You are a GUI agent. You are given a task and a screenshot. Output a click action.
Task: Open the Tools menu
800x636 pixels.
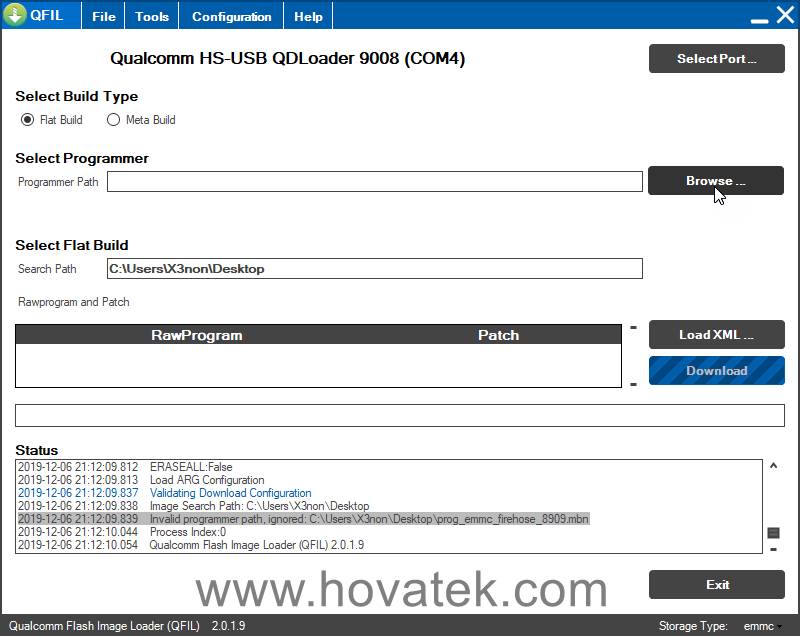[x=152, y=16]
